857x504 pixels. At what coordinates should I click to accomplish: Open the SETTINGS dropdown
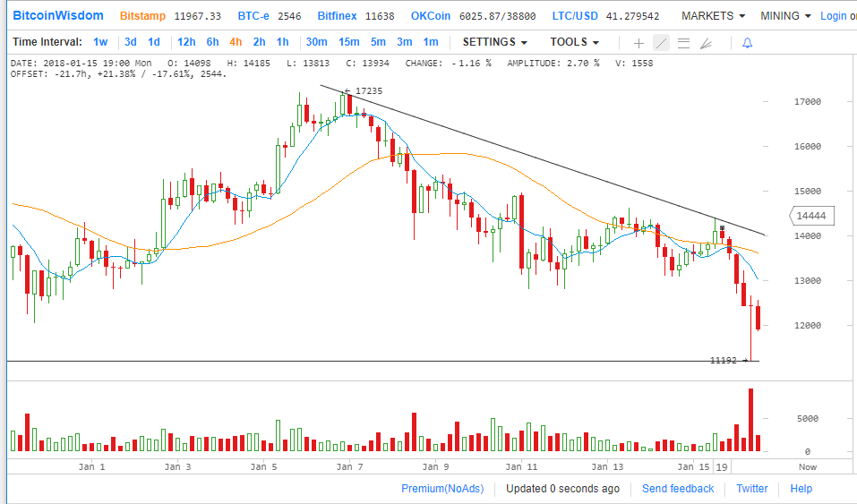point(494,42)
